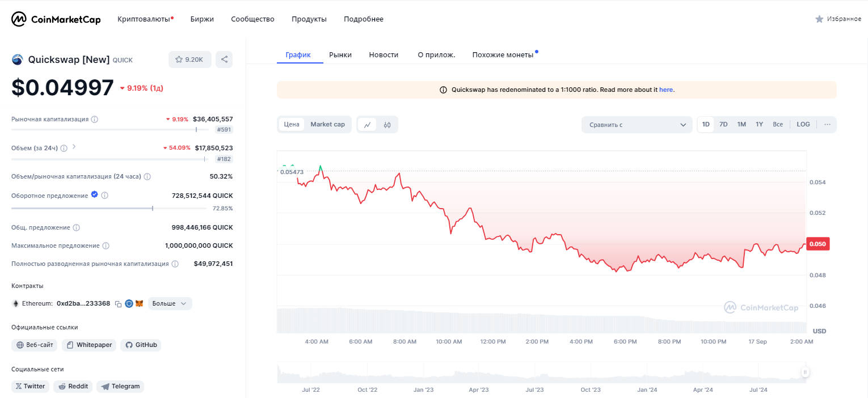Open the Веб-сайт link

[x=35, y=345]
